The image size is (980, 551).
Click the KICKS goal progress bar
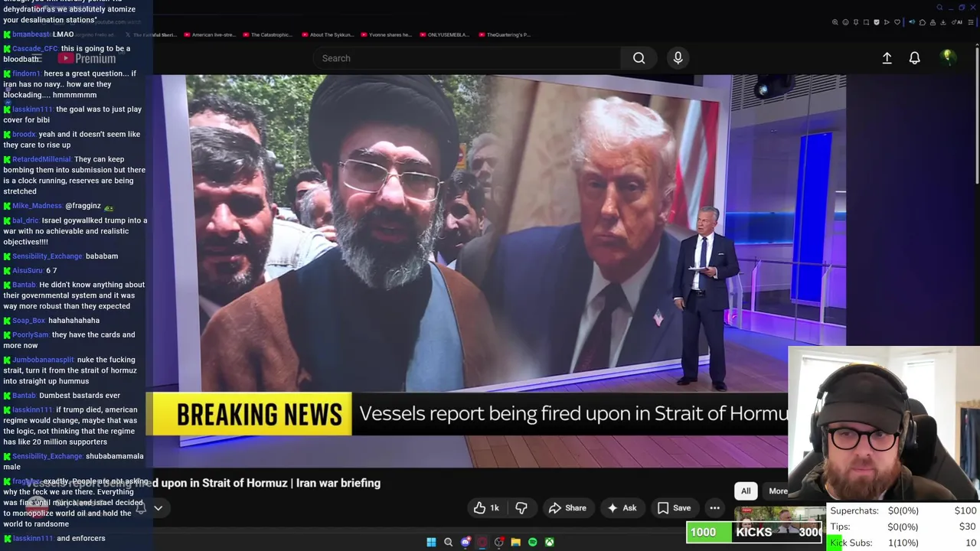(753, 532)
